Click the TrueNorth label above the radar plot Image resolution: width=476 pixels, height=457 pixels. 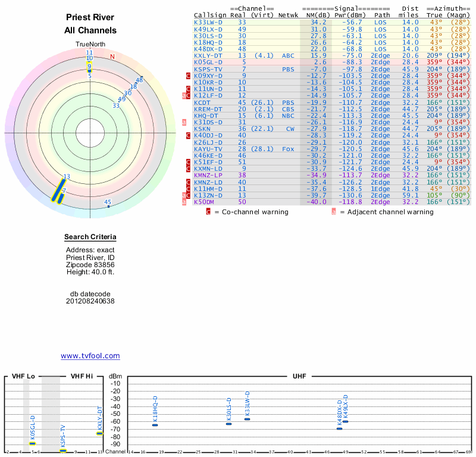(89, 45)
